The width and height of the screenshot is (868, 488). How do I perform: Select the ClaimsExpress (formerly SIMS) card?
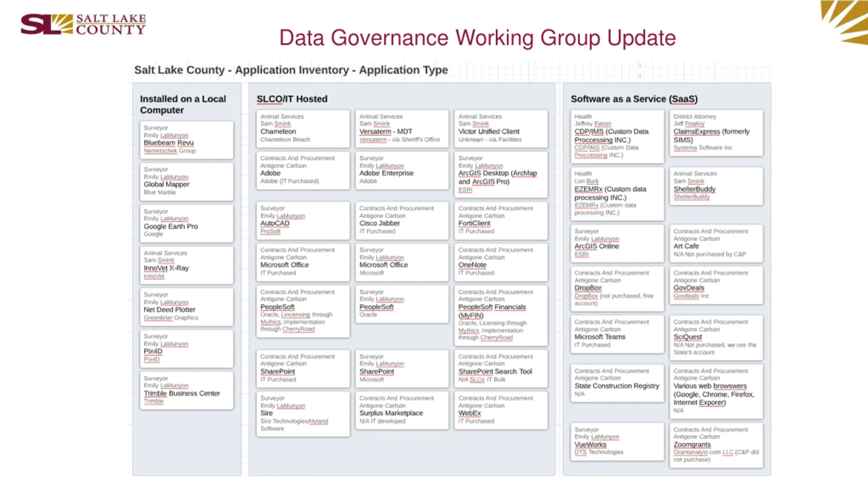pyautogui.click(x=716, y=133)
